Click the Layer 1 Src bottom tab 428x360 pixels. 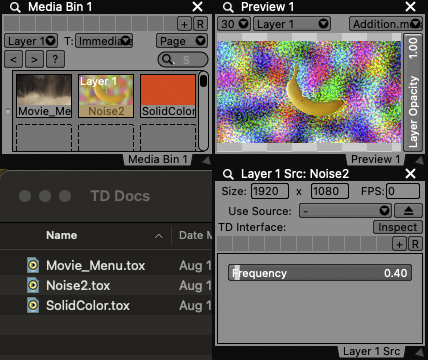coord(372,351)
